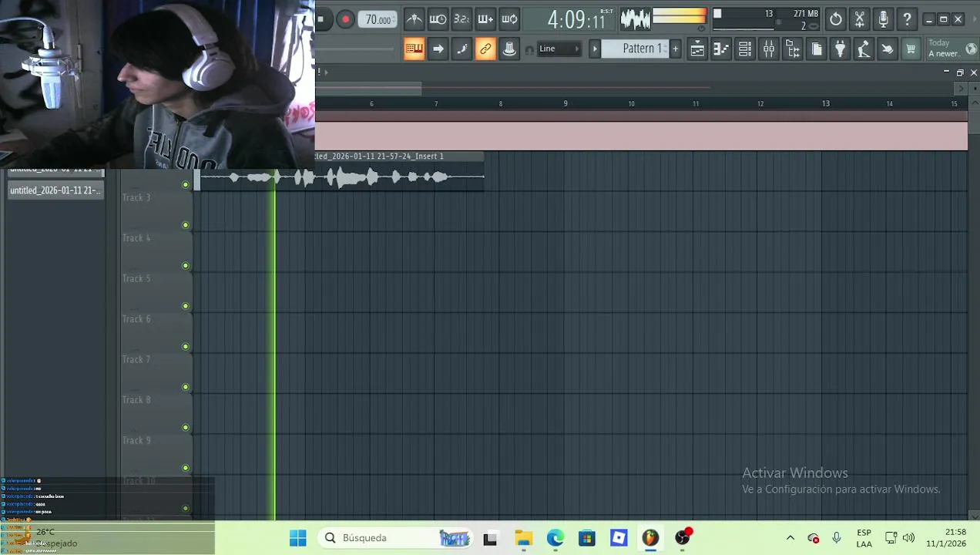
Task: Open the Channel rack view button
Action: point(745,49)
